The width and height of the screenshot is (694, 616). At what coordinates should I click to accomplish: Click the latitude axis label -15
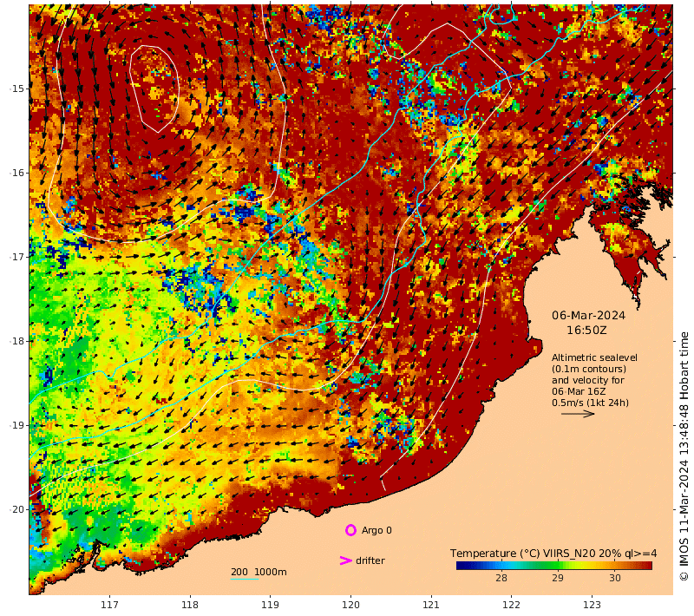(16, 88)
